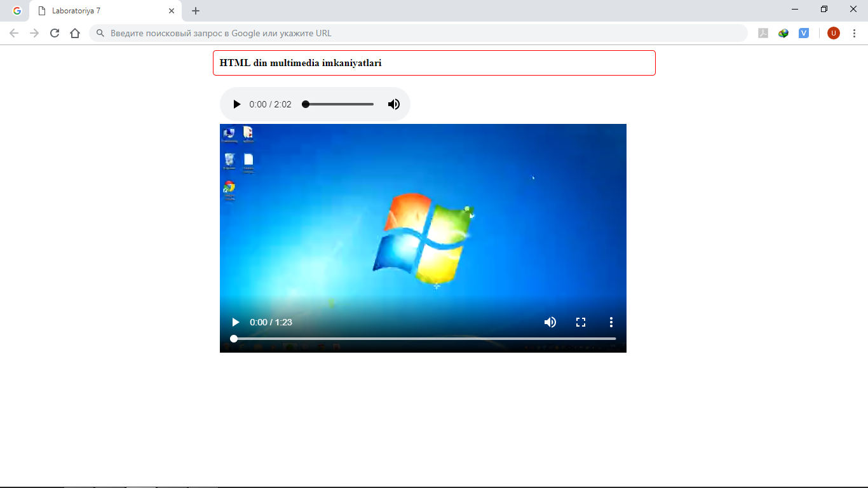Play the audio clip
Screen dimensions: 868x488
(x=237, y=104)
